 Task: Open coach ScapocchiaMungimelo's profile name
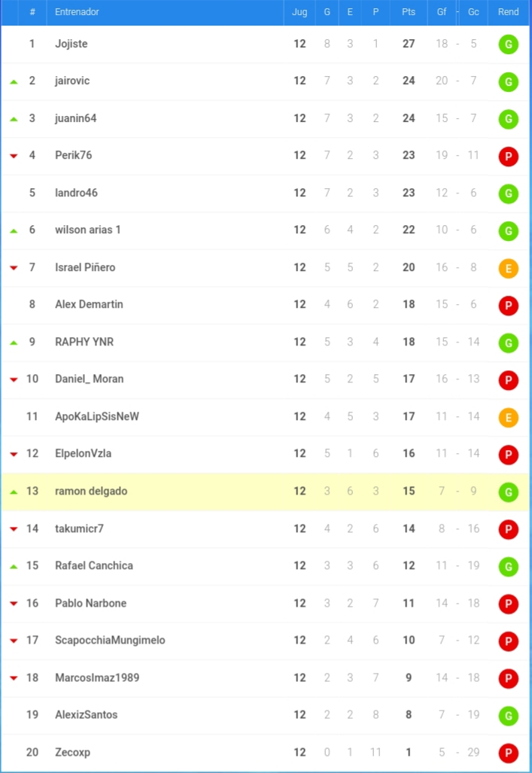coord(110,641)
